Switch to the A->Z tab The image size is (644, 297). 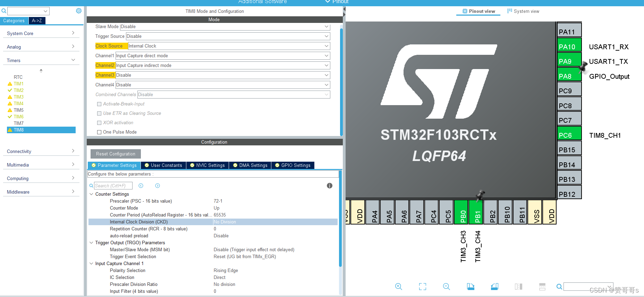click(x=37, y=21)
